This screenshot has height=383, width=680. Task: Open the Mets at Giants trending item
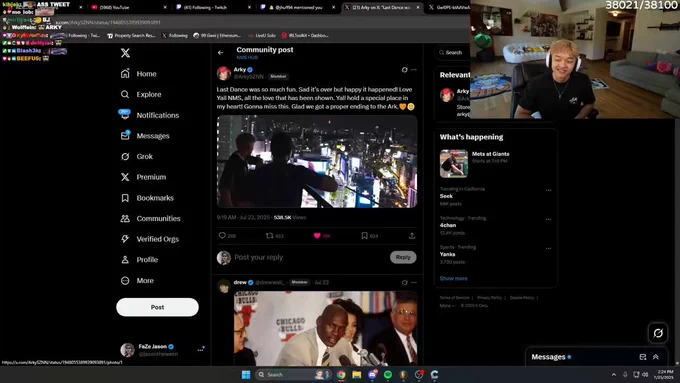(x=495, y=164)
